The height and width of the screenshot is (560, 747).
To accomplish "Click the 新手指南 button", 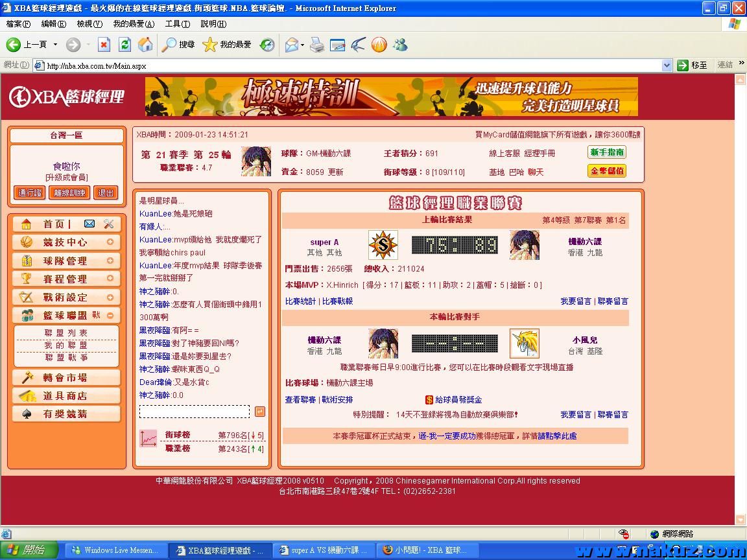I will [x=606, y=152].
